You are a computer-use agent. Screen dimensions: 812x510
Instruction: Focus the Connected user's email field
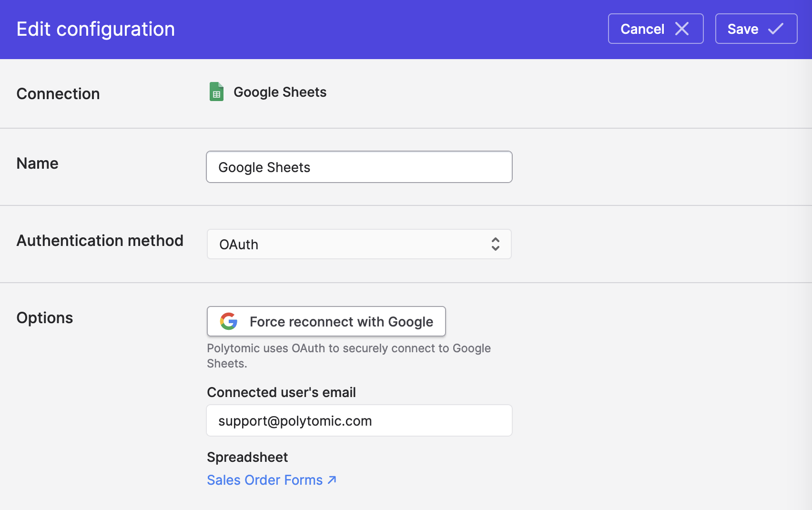click(x=359, y=420)
